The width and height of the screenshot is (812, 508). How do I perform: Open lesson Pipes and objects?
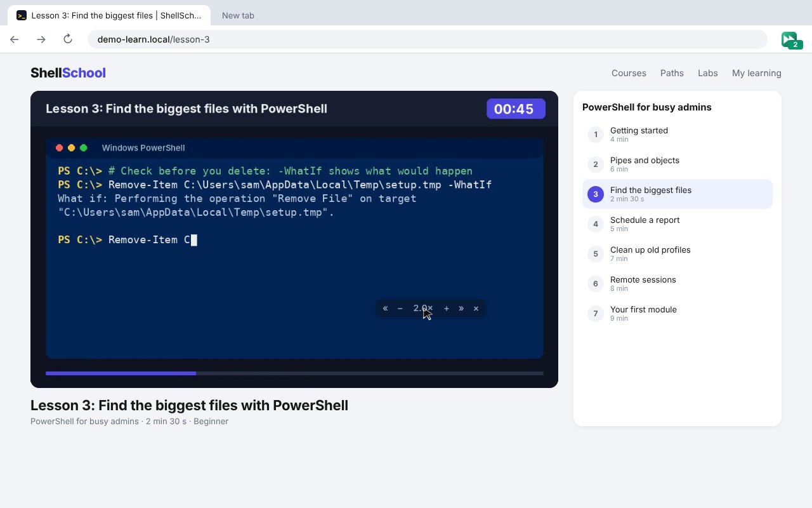tap(678, 164)
